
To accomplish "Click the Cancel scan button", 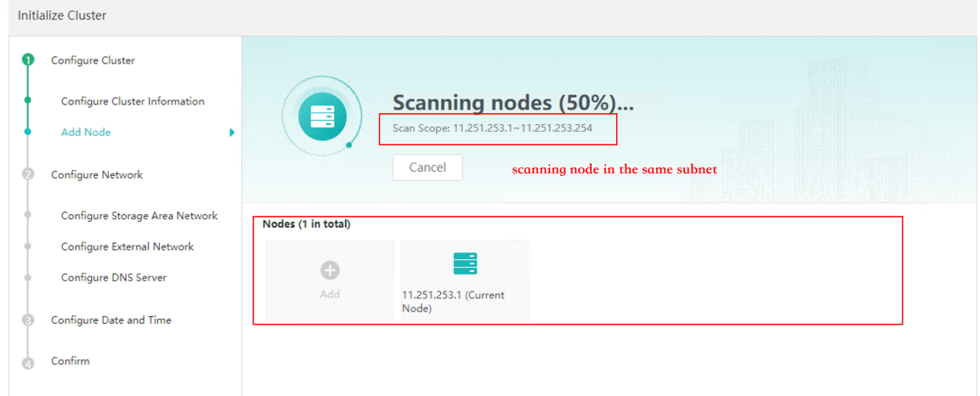I will 428,167.
